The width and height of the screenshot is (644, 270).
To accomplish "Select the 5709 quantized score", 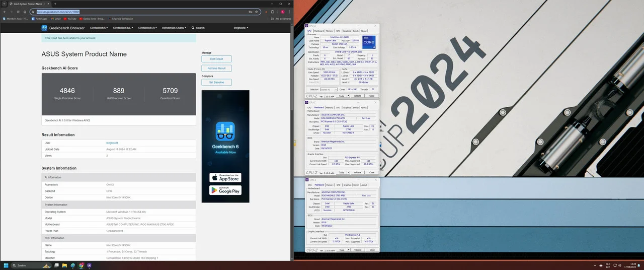I will tap(170, 91).
